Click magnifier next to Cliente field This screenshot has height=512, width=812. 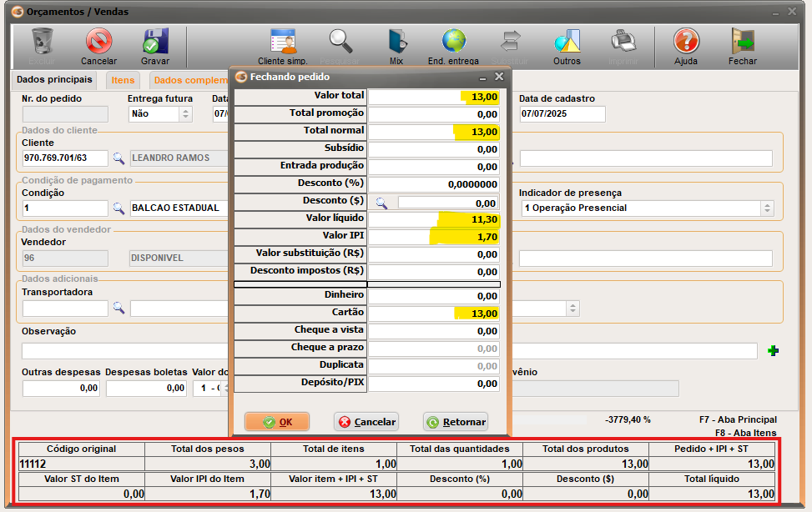(x=119, y=158)
